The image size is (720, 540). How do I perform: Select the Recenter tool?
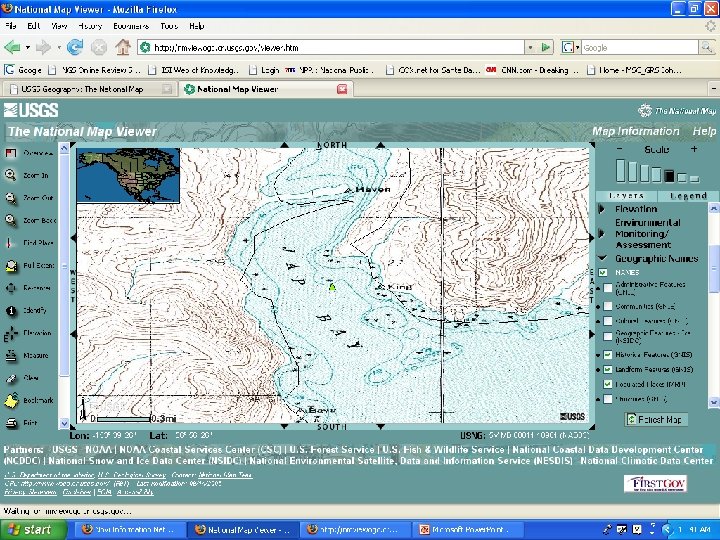(11, 288)
